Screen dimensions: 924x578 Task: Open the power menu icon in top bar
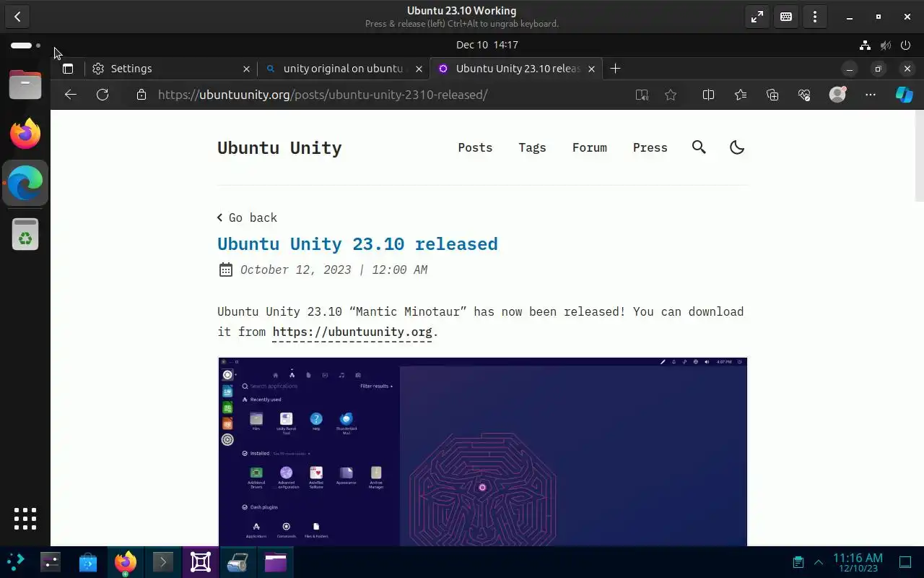point(905,45)
